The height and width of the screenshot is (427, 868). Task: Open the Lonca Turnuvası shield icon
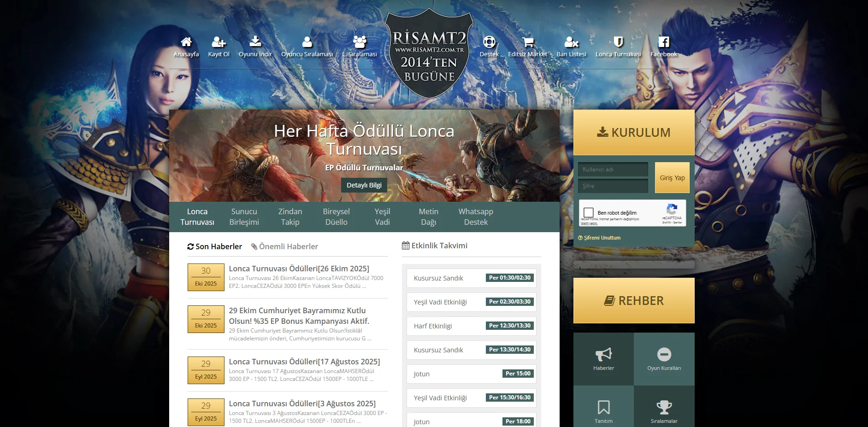pos(618,42)
